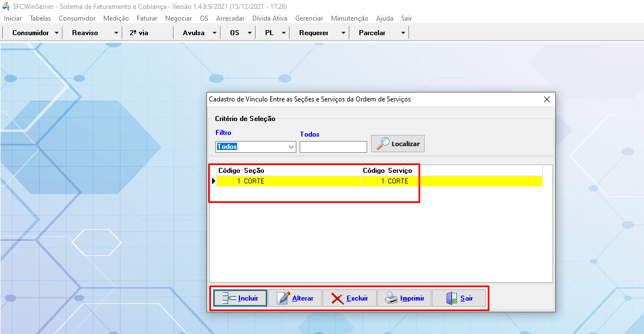The height and width of the screenshot is (334, 644).
Task: Select the CORTE row in the grid
Action: [301, 181]
